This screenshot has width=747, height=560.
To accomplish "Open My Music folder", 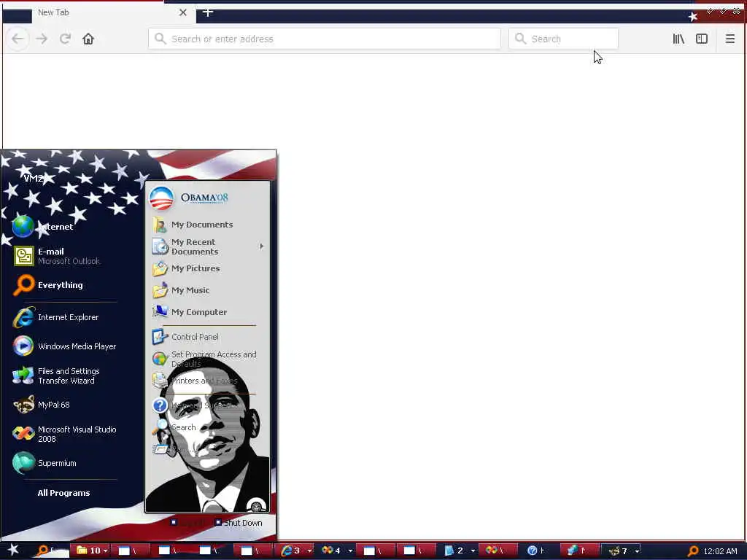I will (181, 290).
